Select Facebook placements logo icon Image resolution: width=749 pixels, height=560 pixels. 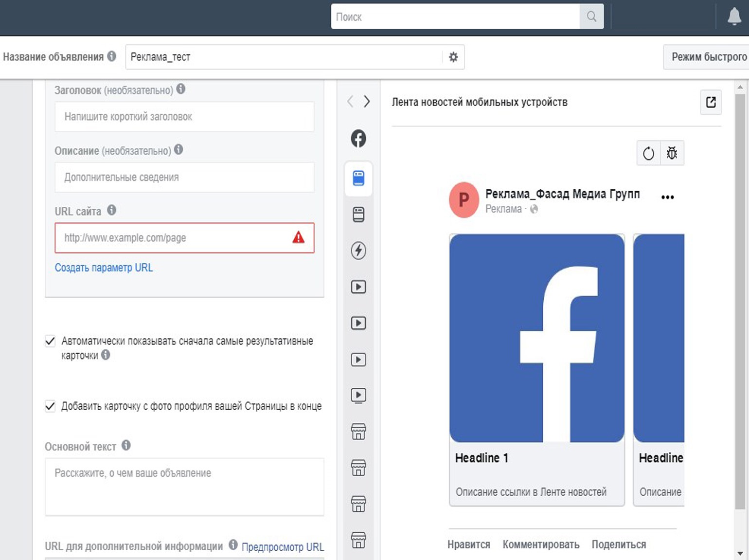coord(358,139)
